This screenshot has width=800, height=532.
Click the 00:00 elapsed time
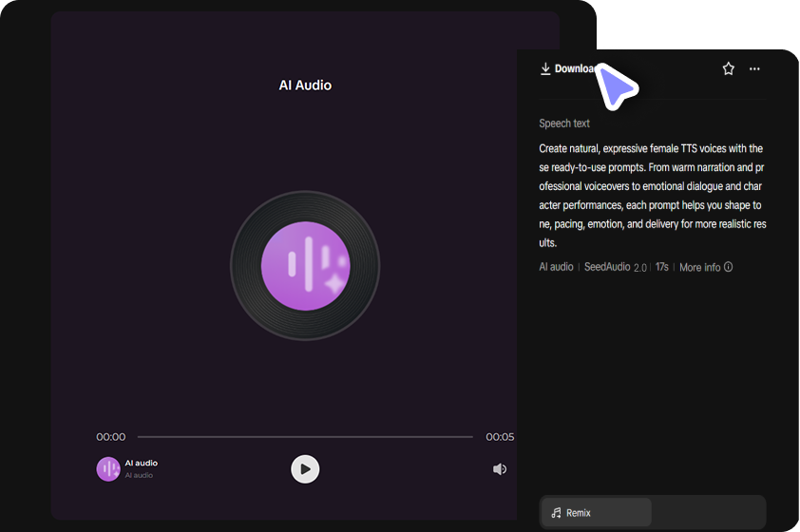(111, 437)
